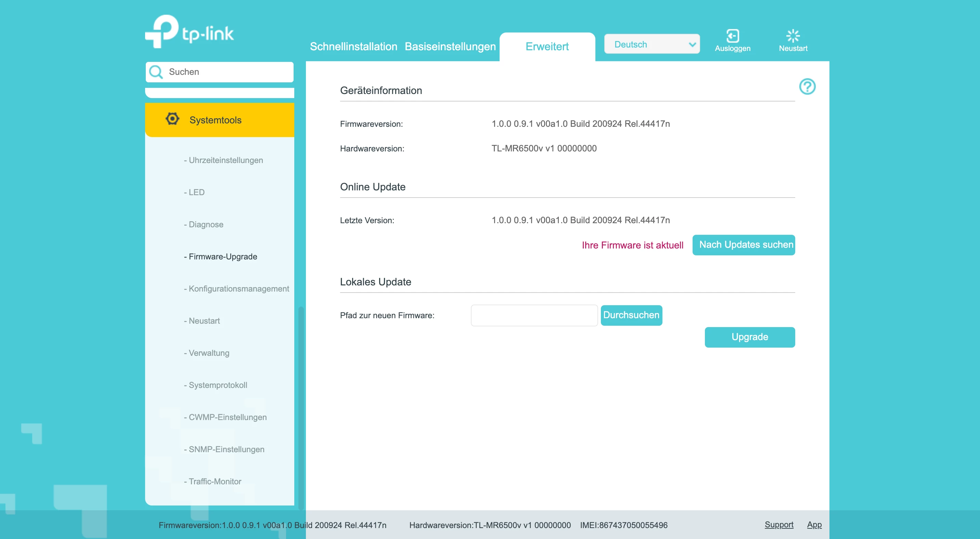Viewport: 980px width, 539px height.
Task: Click the Ausloggen logout icon
Action: click(x=732, y=36)
